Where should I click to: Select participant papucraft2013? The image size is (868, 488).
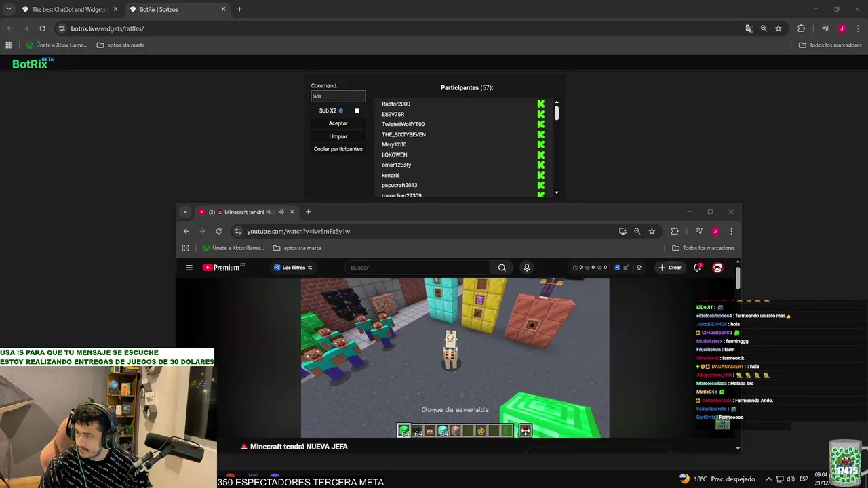[399, 185]
